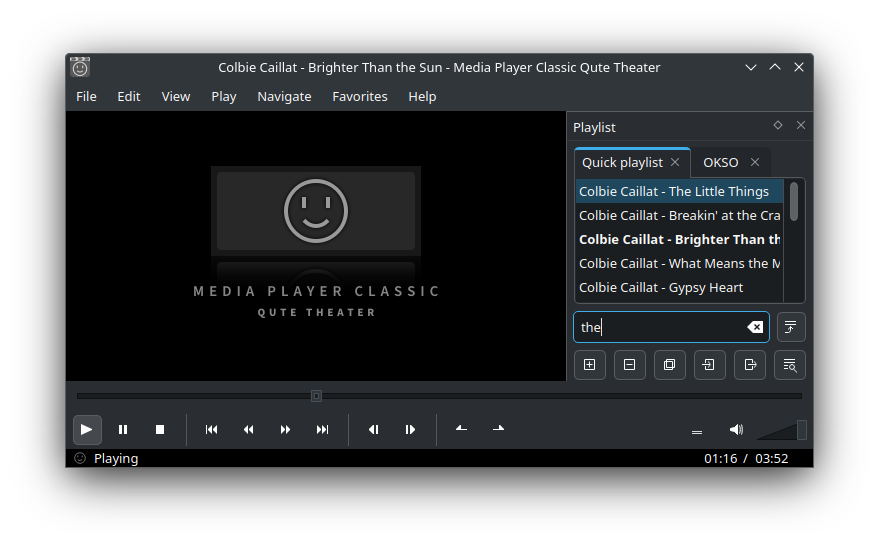This screenshot has height=545, width=879.
Task: Click the smiley icon in status bar
Action: coord(80,458)
